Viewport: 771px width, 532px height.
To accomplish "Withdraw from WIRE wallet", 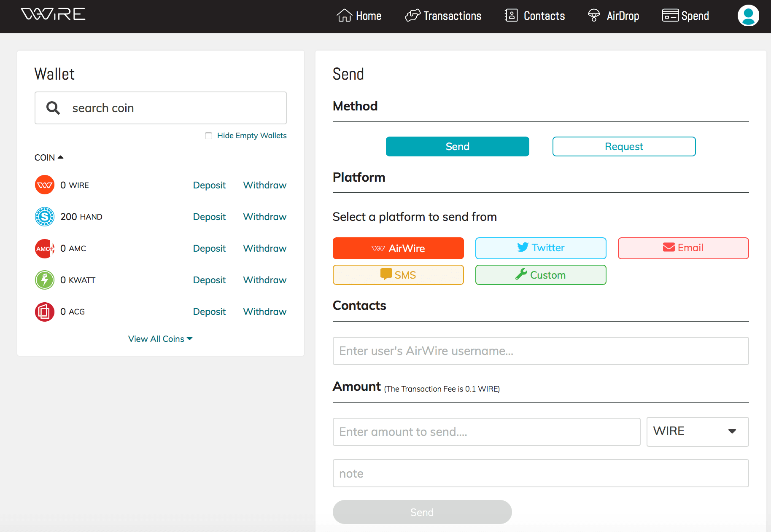I will tap(265, 185).
